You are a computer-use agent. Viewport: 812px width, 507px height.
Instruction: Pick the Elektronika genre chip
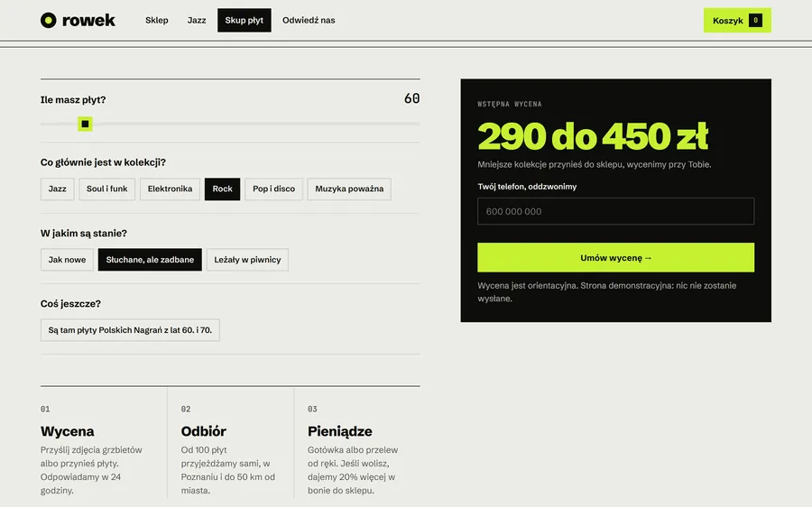[170, 189]
